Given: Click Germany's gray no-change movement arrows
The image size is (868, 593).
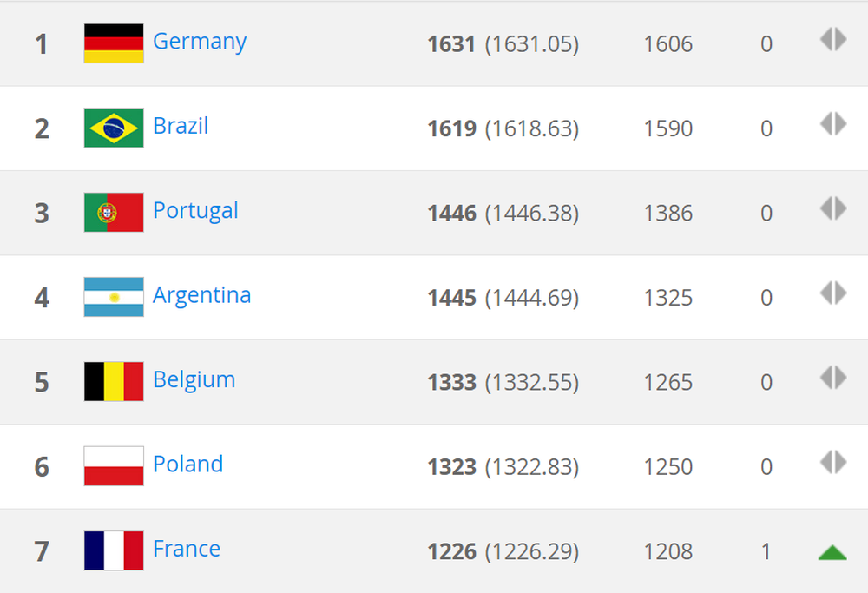Looking at the screenshot, I should (832, 40).
